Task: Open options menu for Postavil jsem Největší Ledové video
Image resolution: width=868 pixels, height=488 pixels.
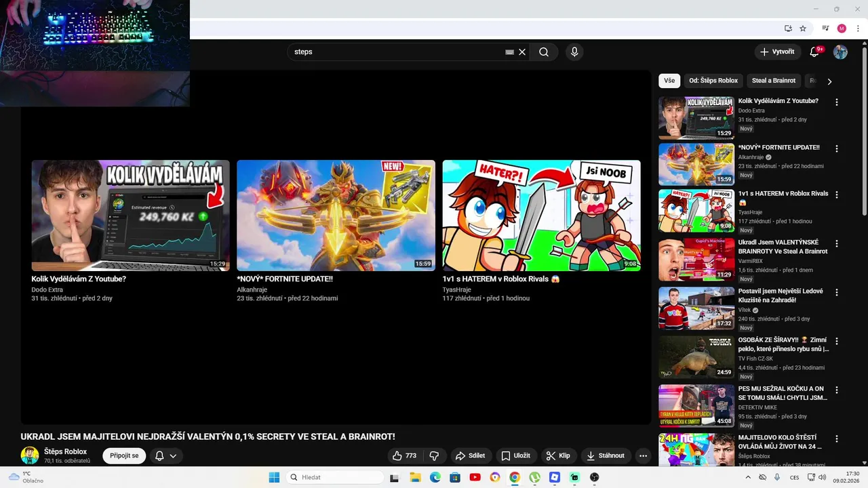Action: [836, 292]
